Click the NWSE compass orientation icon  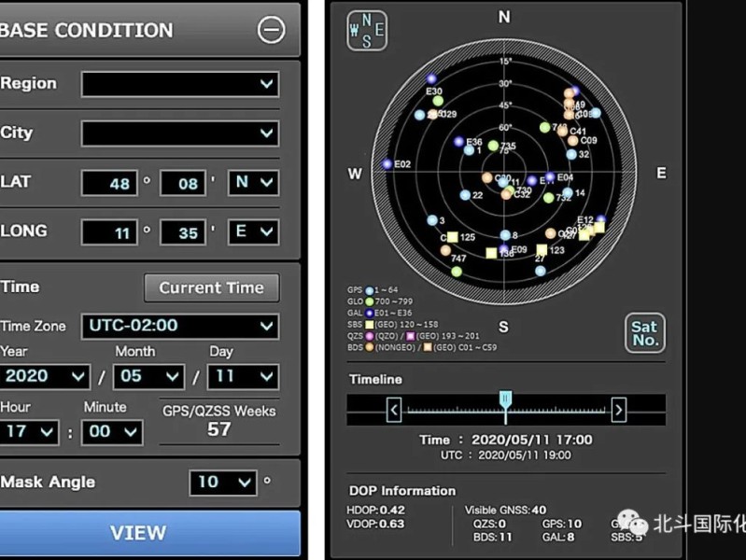(366, 30)
